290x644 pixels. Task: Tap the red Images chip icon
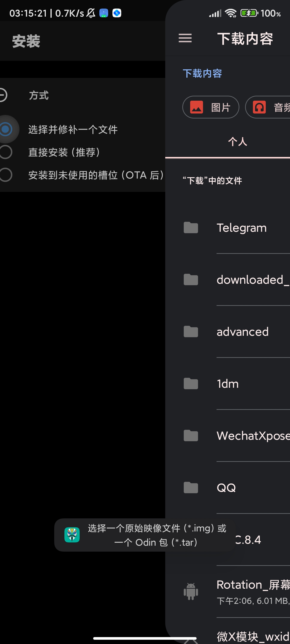pos(196,107)
